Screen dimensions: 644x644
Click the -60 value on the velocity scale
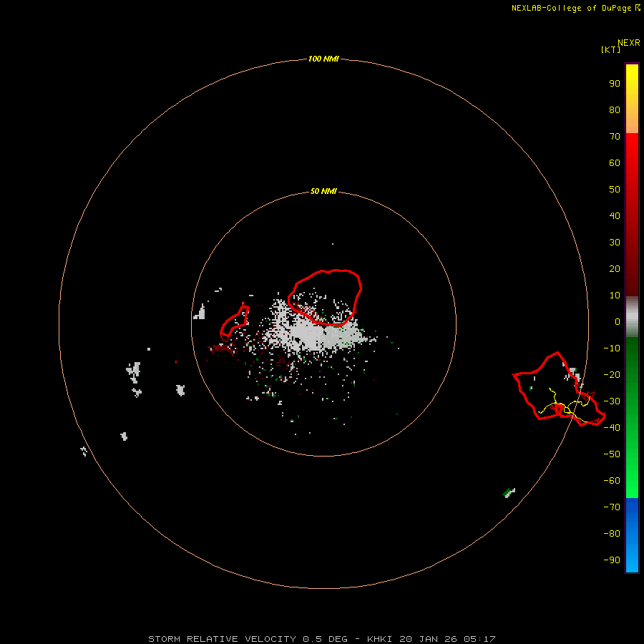coord(612,481)
